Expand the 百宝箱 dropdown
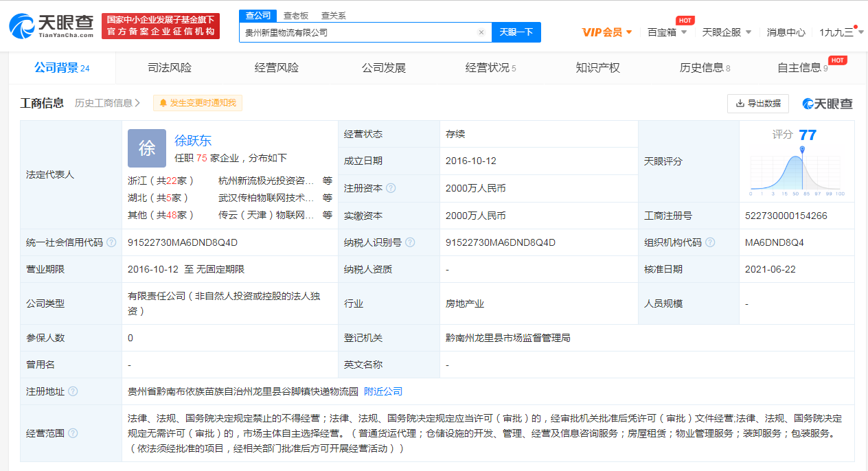 pyautogui.click(x=667, y=32)
